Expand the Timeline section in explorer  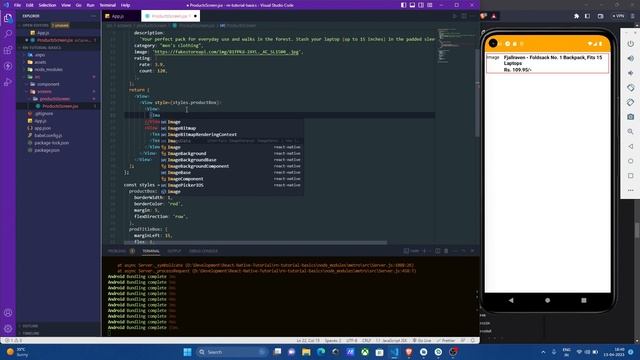click(31, 333)
